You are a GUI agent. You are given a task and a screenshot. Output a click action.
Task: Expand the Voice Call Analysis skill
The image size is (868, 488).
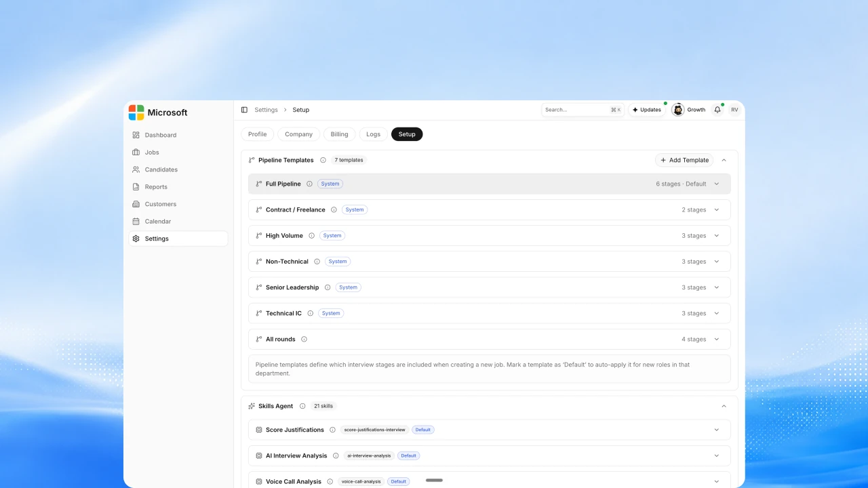(717, 482)
